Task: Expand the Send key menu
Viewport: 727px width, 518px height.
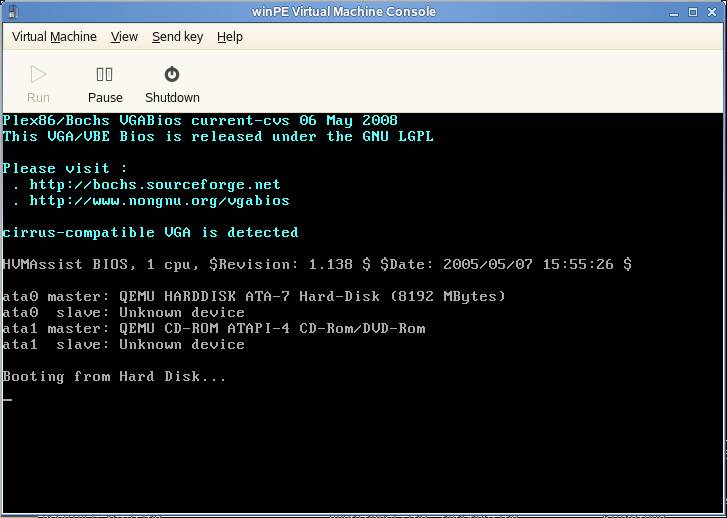Action: point(177,37)
